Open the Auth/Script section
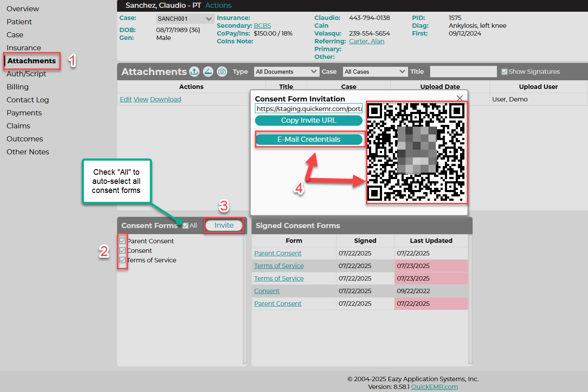Screen dimensions: 588x392 coord(26,74)
